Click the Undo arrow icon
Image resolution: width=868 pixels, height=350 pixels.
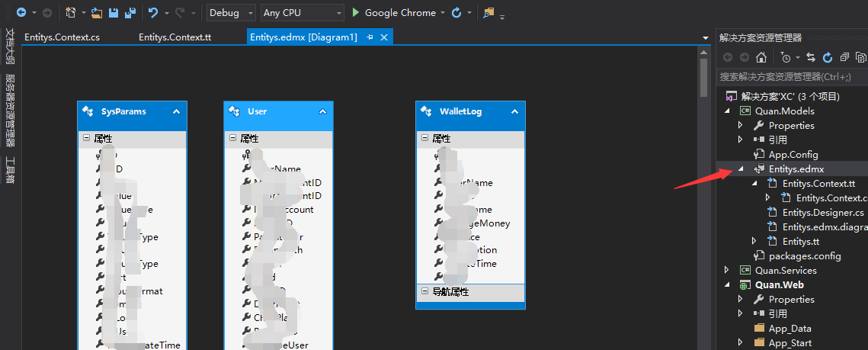point(152,13)
